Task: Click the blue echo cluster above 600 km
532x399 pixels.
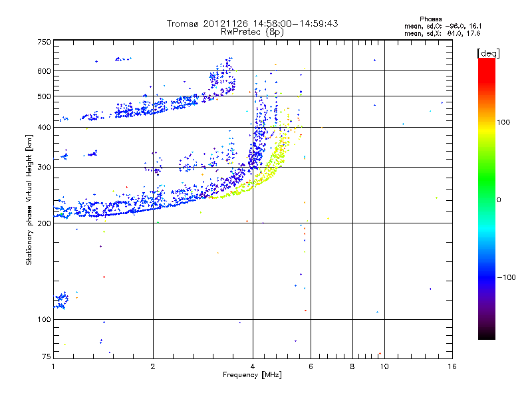Action: point(124,59)
